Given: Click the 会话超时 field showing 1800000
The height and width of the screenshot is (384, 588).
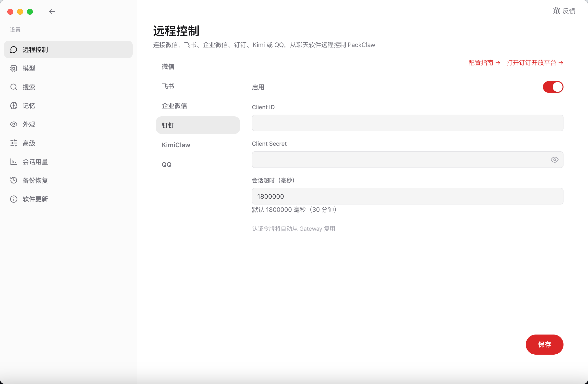Looking at the screenshot, I should point(407,196).
